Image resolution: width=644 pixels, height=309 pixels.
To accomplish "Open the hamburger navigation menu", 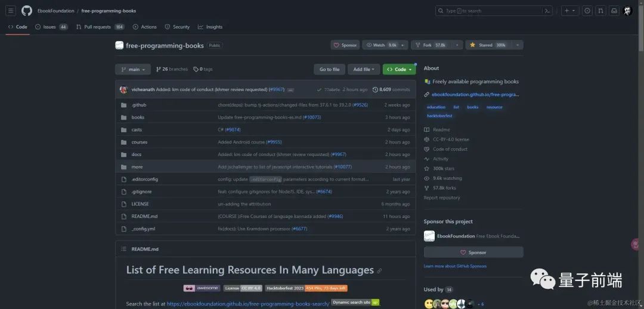I will [11, 11].
